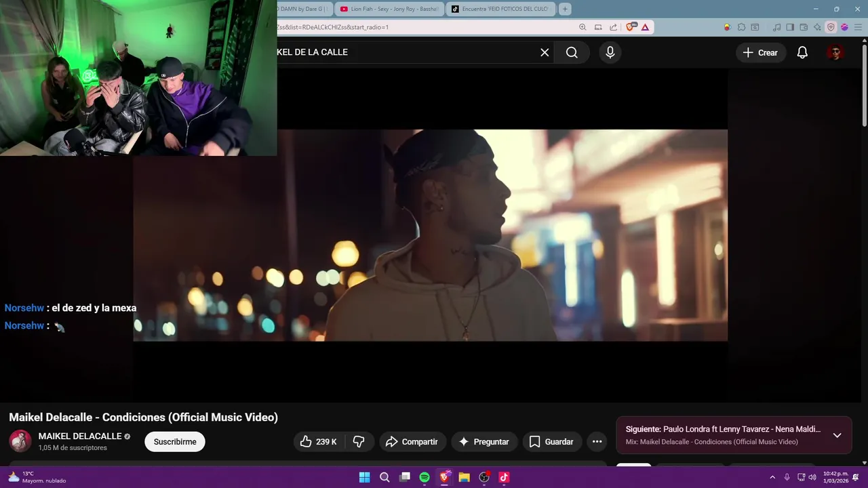Open the browser profile avatar icon
This screenshot has height=488, width=868.
click(844, 27)
